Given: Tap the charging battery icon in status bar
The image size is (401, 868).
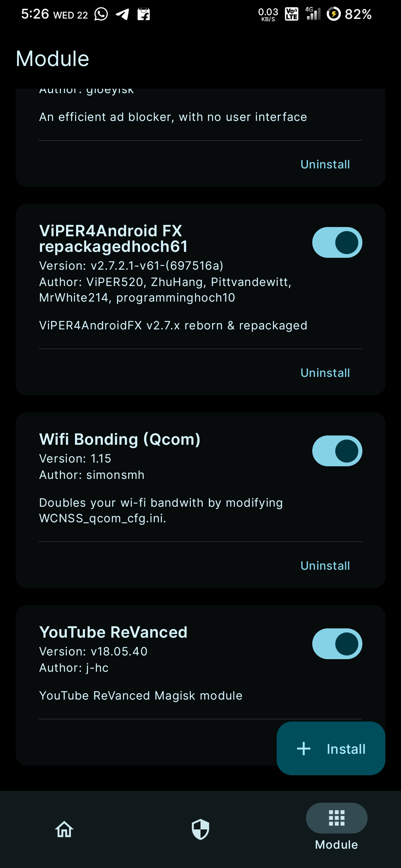Looking at the screenshot, I should pyautogui.click(x=335, y=14).
